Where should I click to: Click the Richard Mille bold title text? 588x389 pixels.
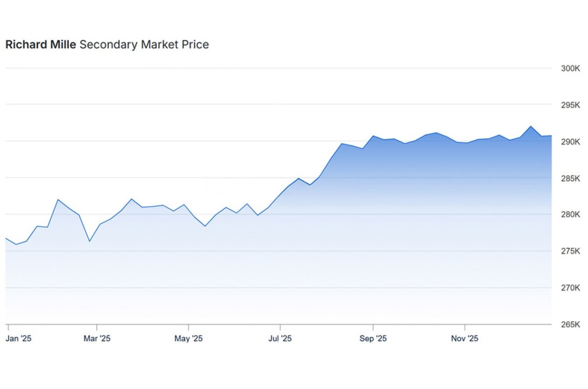tap(41, 45)
